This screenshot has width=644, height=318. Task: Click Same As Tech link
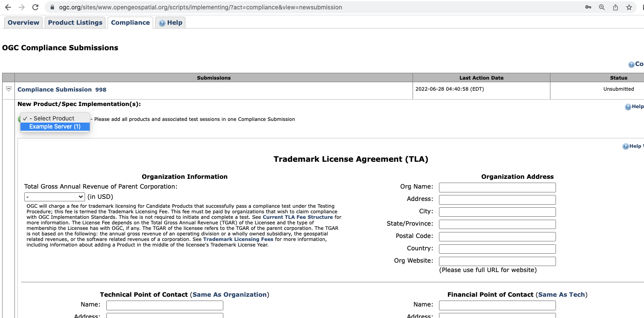click(x=561, y=295)
